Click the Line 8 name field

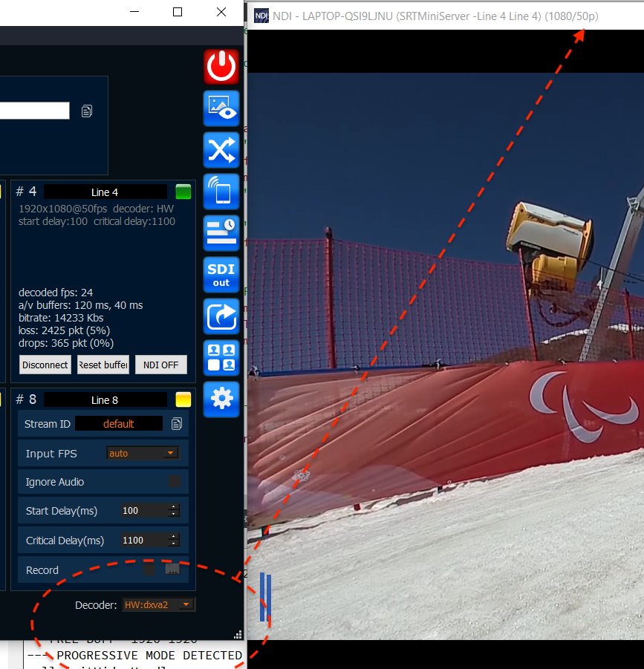[105, 399]
